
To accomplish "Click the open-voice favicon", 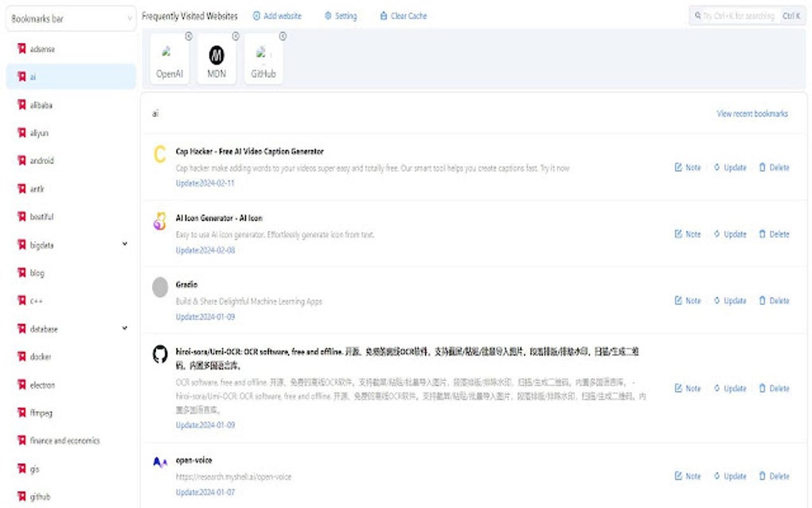I will click(160, 463).
